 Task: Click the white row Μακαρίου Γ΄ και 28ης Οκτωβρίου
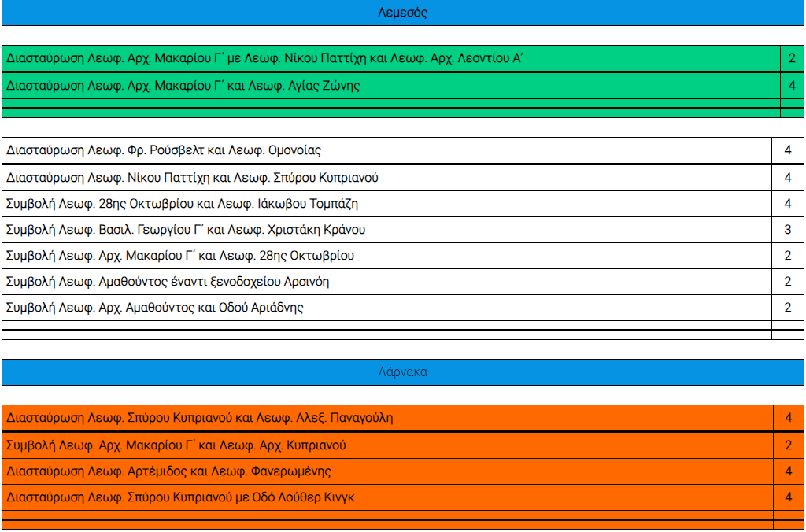(x=180, y=256)
